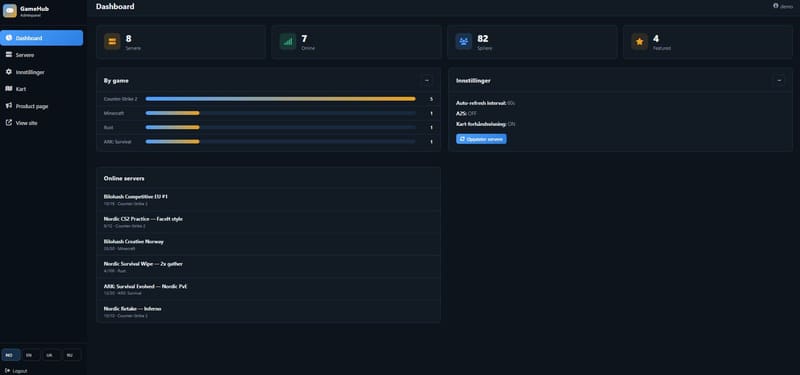Screen dimensions: 800x375
Task: Click the GameHub logo icon
Action: [10, 11]
